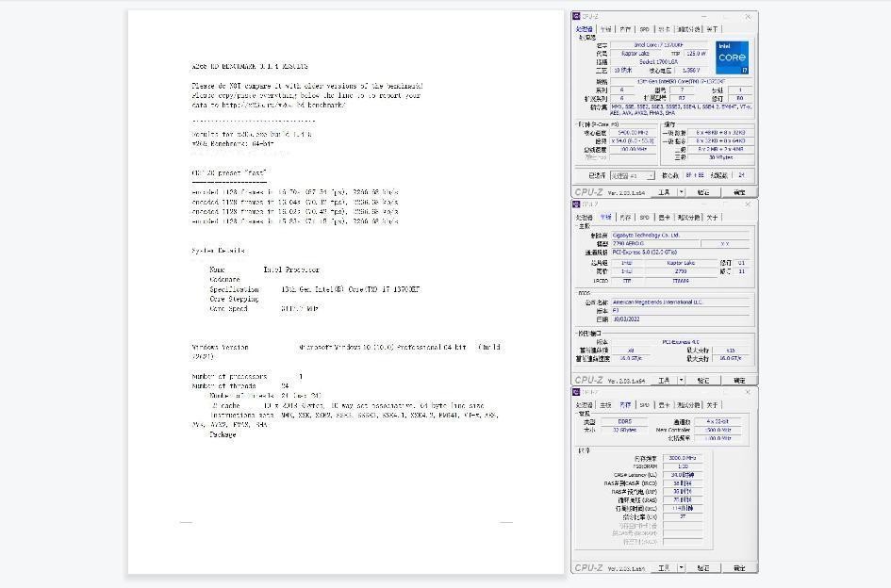Select 显卡 tab in the mainboard CPU-Z window
891x588 pixels.
pos(664,217)
